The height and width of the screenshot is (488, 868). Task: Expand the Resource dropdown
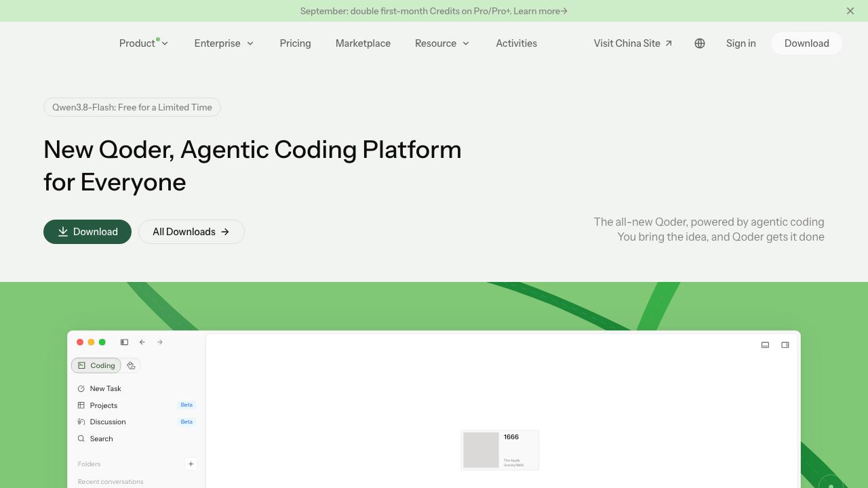pos(442,43)
